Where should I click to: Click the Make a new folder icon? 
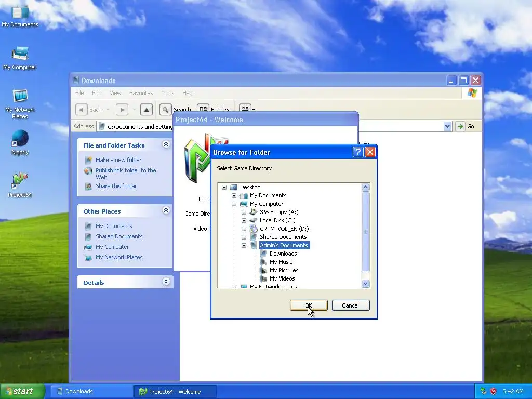[x=88, y=160]
